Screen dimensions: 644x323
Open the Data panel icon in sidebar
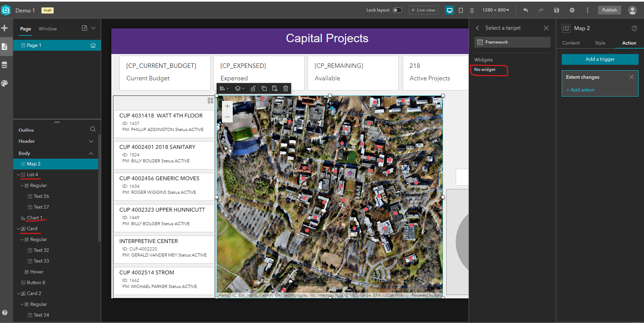4,65
